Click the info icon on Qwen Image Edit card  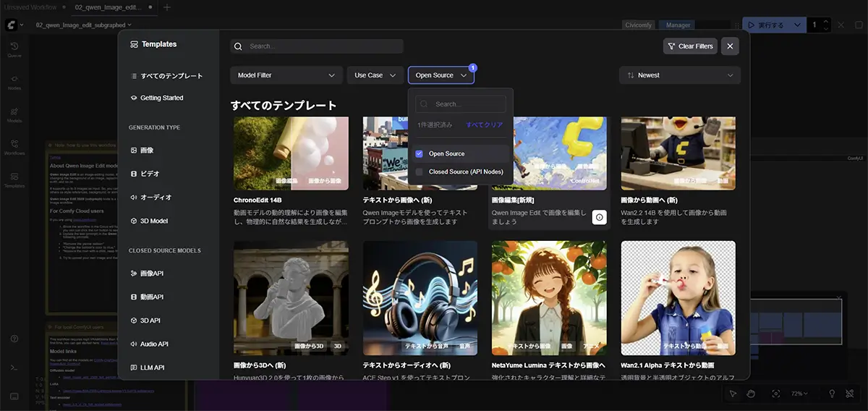coord(598,218)
